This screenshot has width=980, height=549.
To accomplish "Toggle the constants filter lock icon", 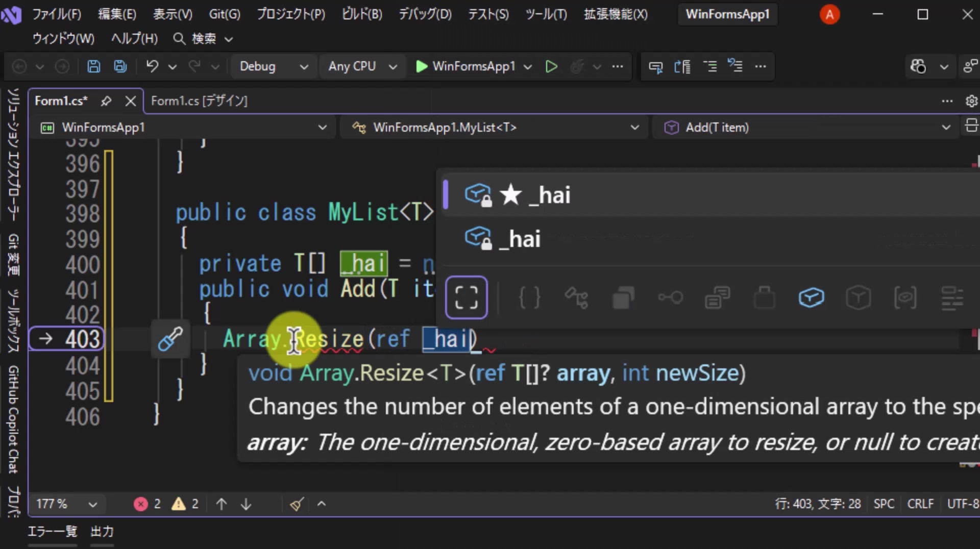I will (764, 297).
